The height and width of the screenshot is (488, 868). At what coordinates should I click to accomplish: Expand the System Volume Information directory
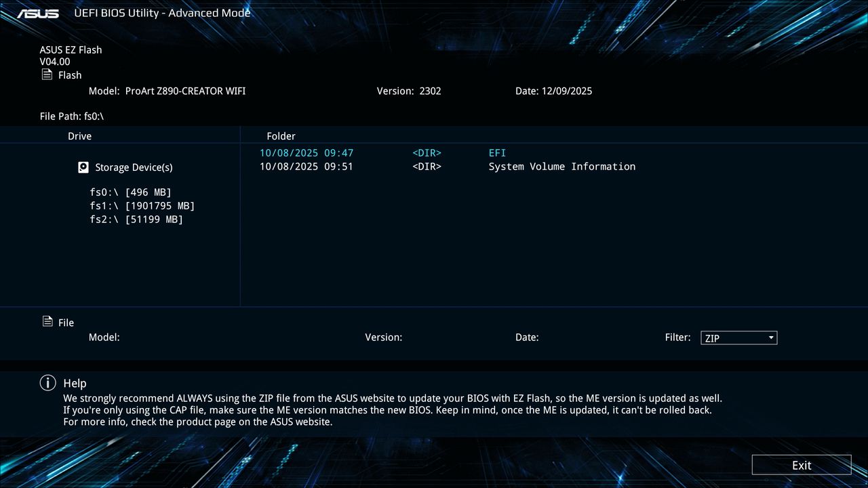click(561, 166)
